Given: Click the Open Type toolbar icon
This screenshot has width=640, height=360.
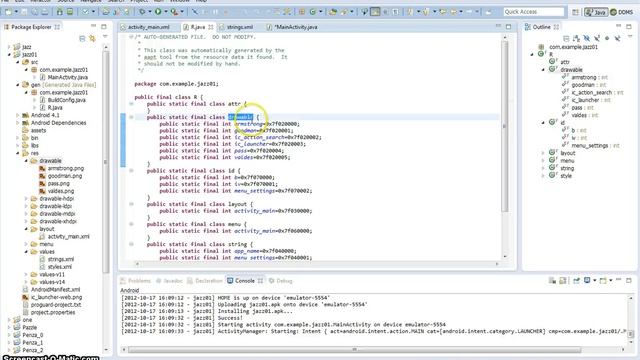Looking at the screenshot, I should [333, 12].
